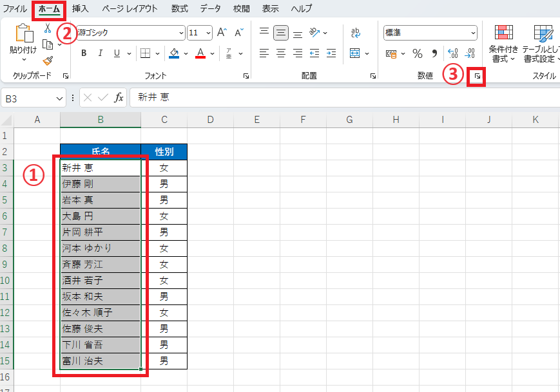Screen dimensions: 560x392
Task: Open the Alignment group dialog launcher
Action: (x=373, y=76)
